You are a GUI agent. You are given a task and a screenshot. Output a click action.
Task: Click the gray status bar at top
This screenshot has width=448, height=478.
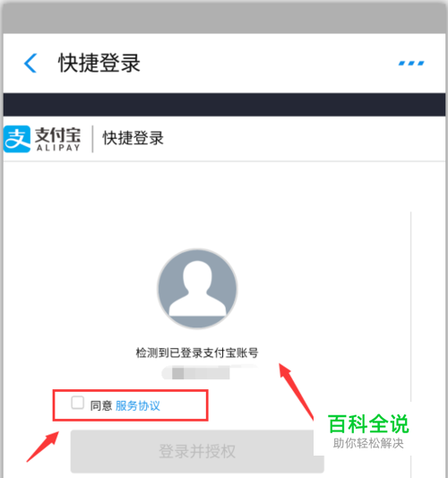click(224, 18)
